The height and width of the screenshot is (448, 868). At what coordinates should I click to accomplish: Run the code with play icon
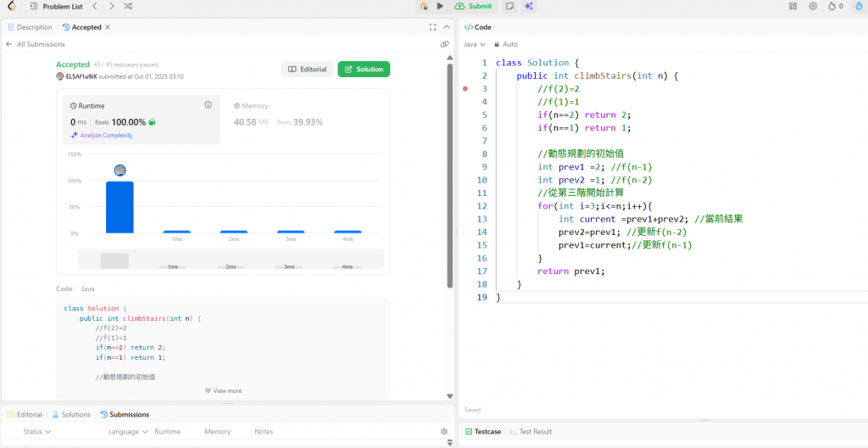point(440,6)
